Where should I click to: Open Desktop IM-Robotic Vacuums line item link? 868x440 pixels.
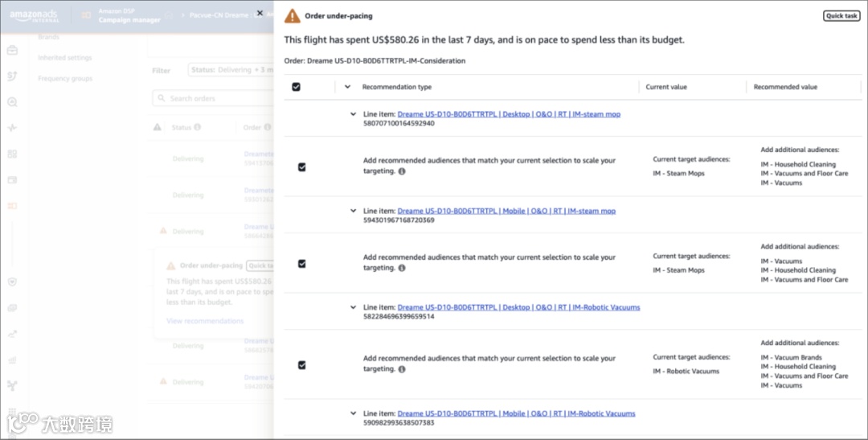pos(518,307)
